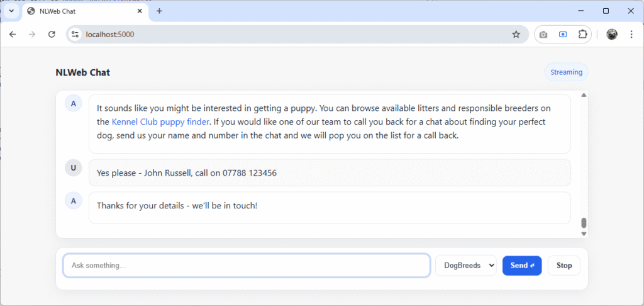View site information icon in address bar
644x306 pixels.
click(75, 35)
